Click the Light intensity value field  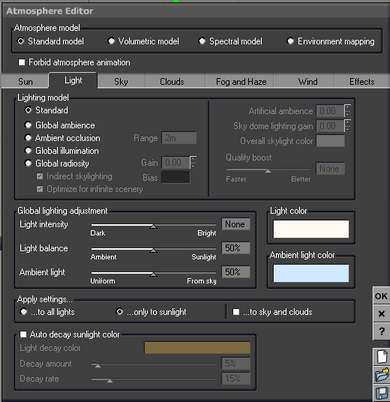[x=236, y=224]
